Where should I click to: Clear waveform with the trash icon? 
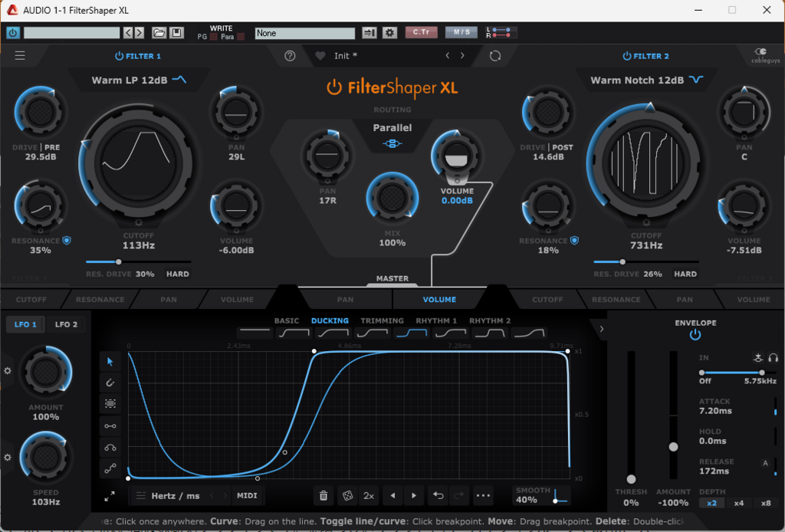click(x=324, y=495)
